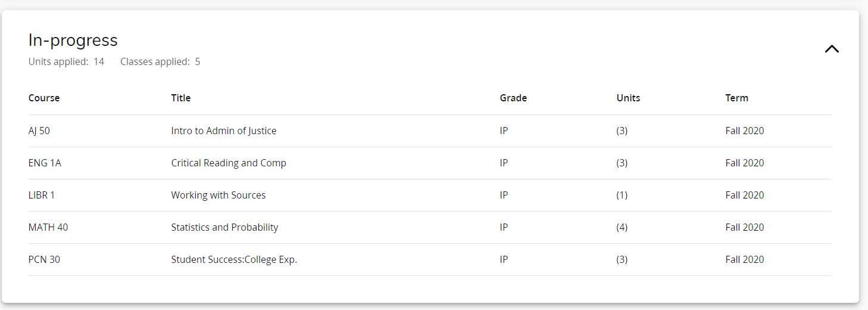This screenshot has width=868, height=310.
Task: Click the In-progress heading
Action: point(73,40)
